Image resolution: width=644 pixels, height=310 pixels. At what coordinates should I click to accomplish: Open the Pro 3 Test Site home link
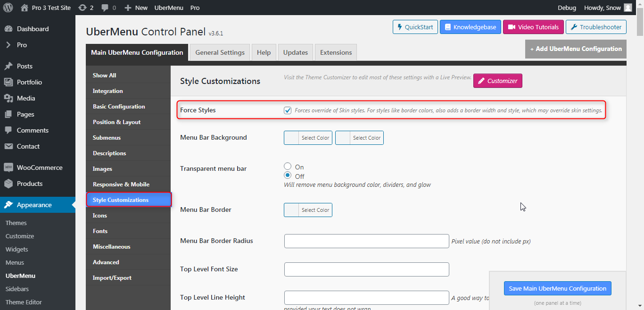(46, 8)
